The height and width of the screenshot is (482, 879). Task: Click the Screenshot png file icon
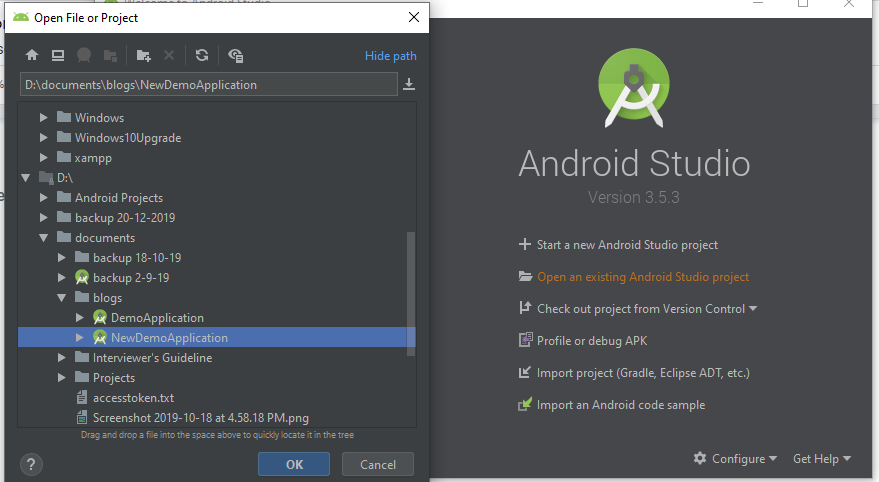(x=82, y=418)
